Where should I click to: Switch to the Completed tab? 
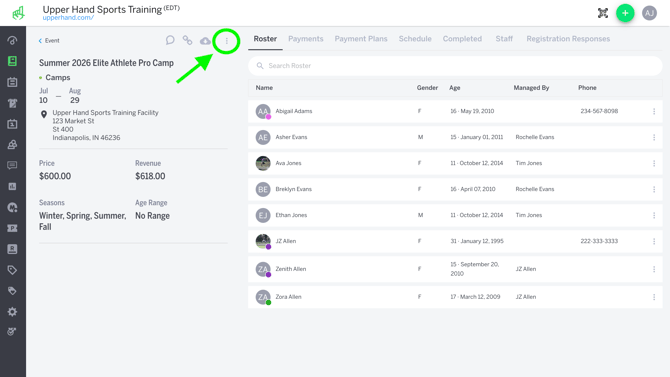(462, 39)
